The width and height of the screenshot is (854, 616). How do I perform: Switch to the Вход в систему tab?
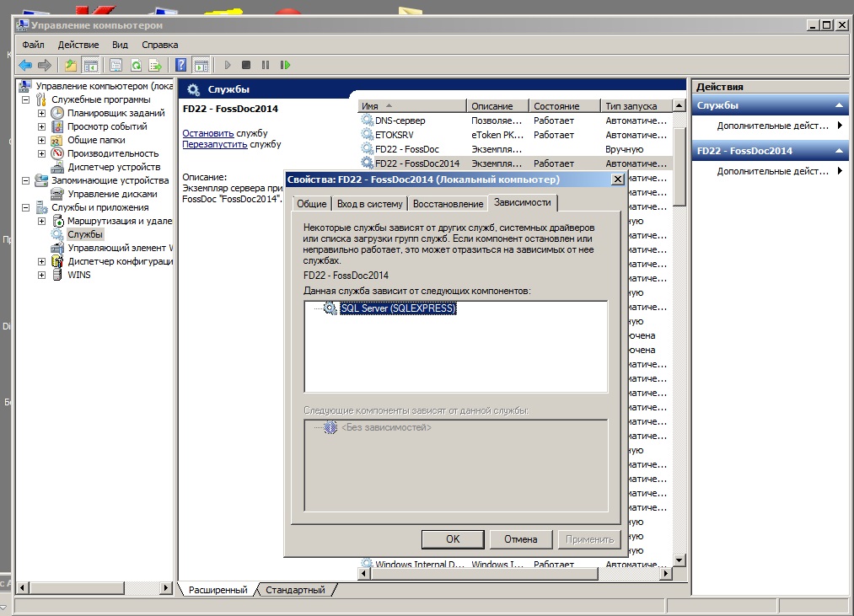tap(369, 204)
